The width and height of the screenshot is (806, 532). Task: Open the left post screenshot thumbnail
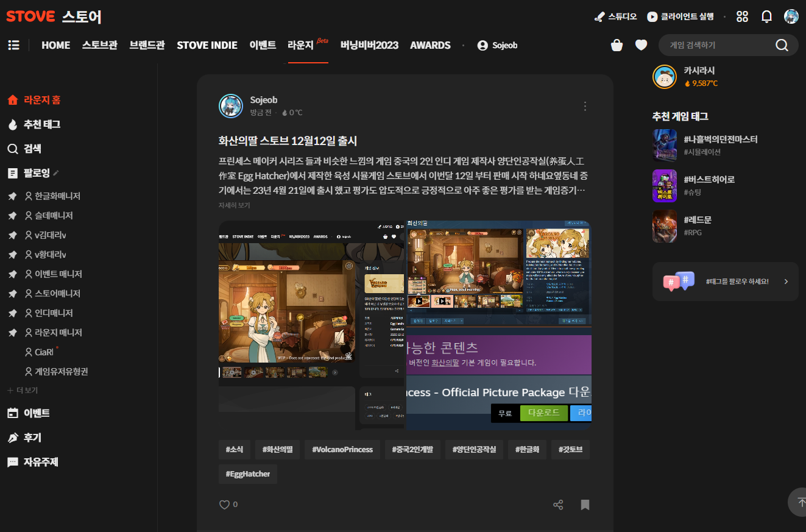pyautogui.click(x=311, y=325)
